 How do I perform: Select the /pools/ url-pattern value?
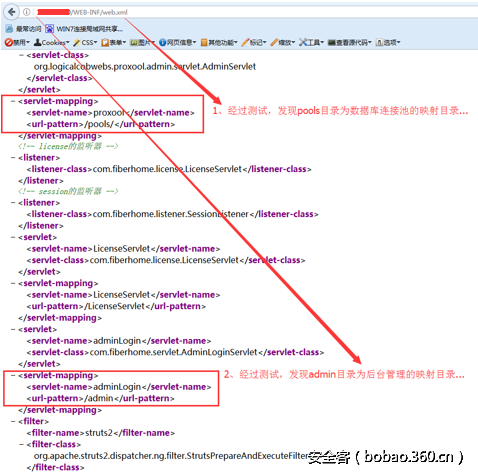(x=99, y=124)
